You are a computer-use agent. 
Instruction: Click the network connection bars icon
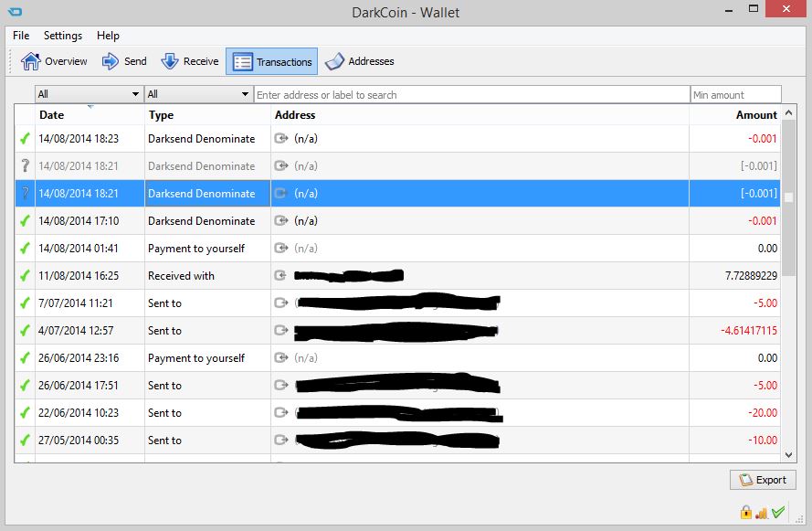762,513
